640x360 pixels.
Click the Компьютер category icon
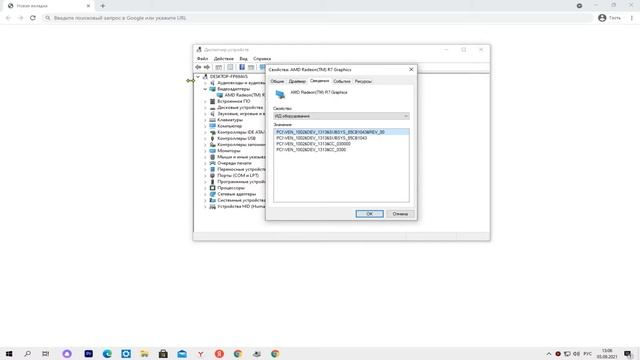tap(212, 126)
